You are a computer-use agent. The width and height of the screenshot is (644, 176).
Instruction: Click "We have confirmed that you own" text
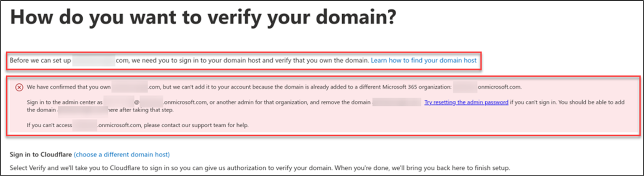click(68, 87)
